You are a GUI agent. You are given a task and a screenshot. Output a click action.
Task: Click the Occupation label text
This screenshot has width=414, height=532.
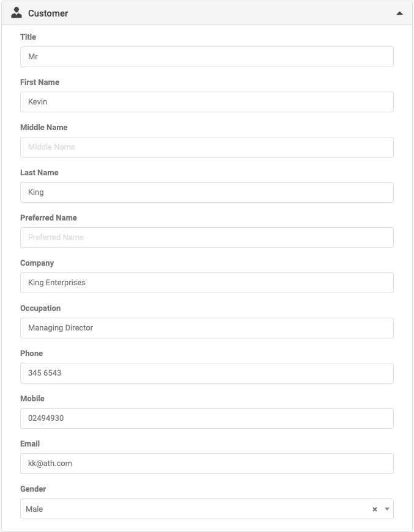[x=40, y=308]
